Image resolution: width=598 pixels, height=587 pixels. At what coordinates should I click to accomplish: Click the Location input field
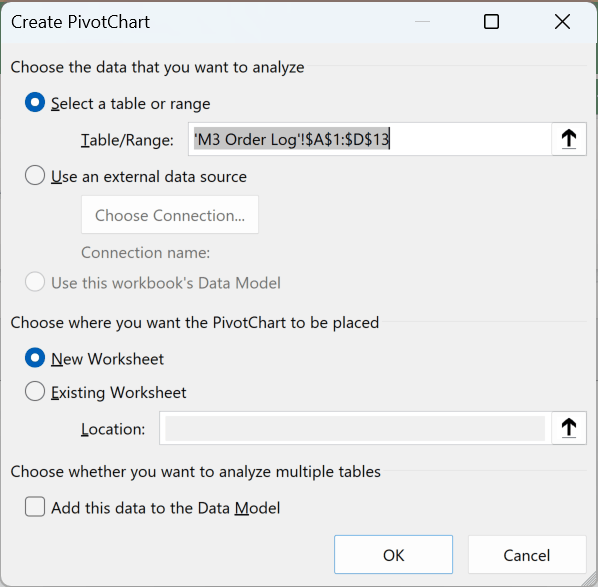(355, 428)
